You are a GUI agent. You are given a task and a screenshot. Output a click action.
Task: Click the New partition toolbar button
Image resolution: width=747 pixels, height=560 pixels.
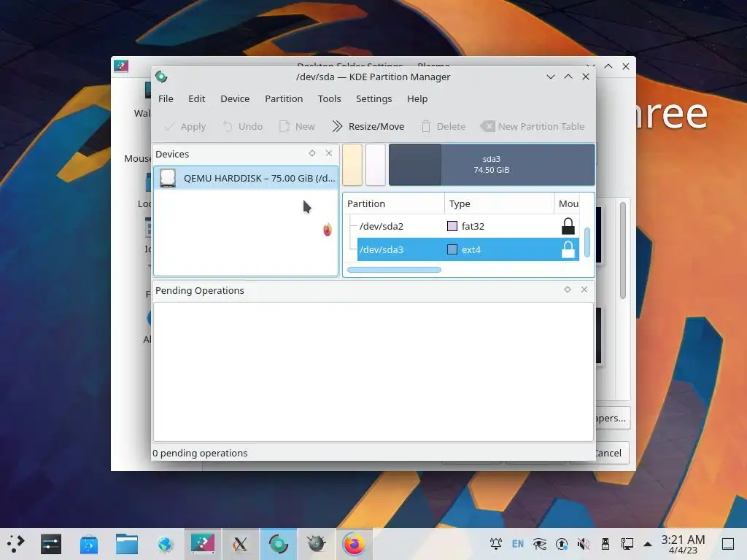click(x=297, y=127)
